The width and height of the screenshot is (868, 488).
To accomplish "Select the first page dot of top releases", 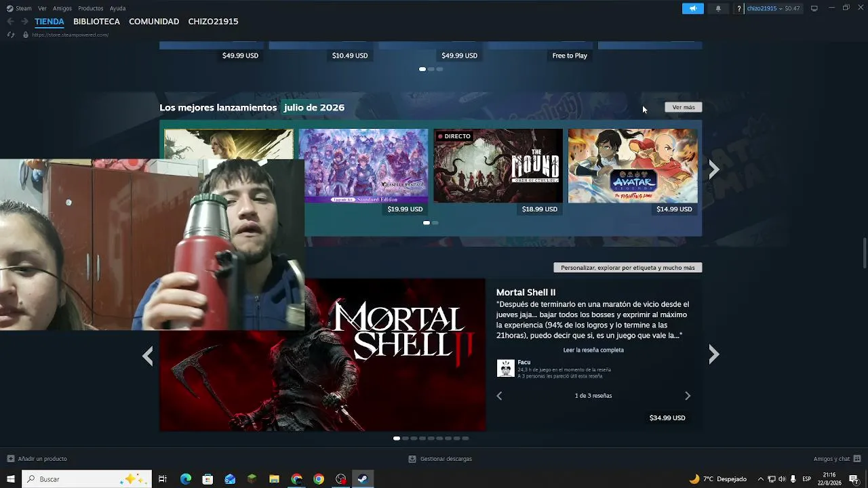I will coord(427,223).
